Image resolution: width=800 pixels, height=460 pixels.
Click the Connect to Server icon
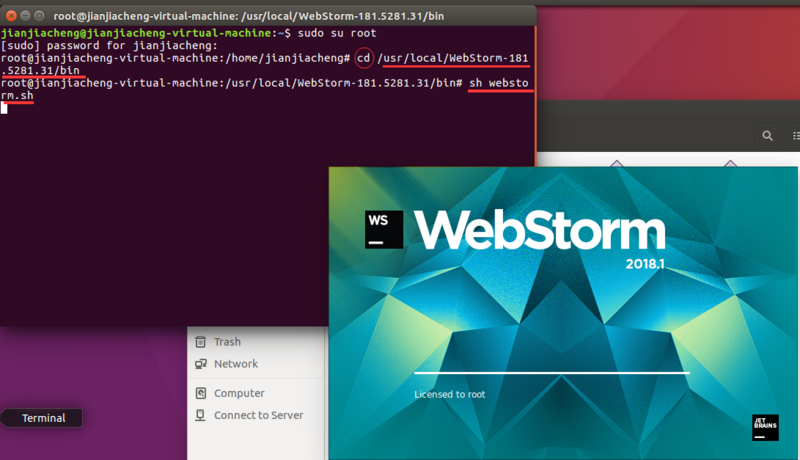click(201, 415)
